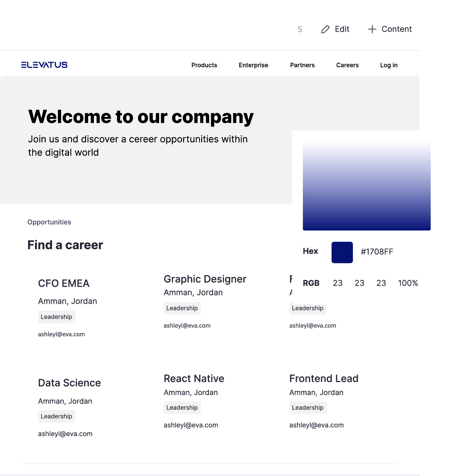Click the Leadership tag under Frontend Lead
Viewport: 467px width, 476px height.
click(308, 408)
